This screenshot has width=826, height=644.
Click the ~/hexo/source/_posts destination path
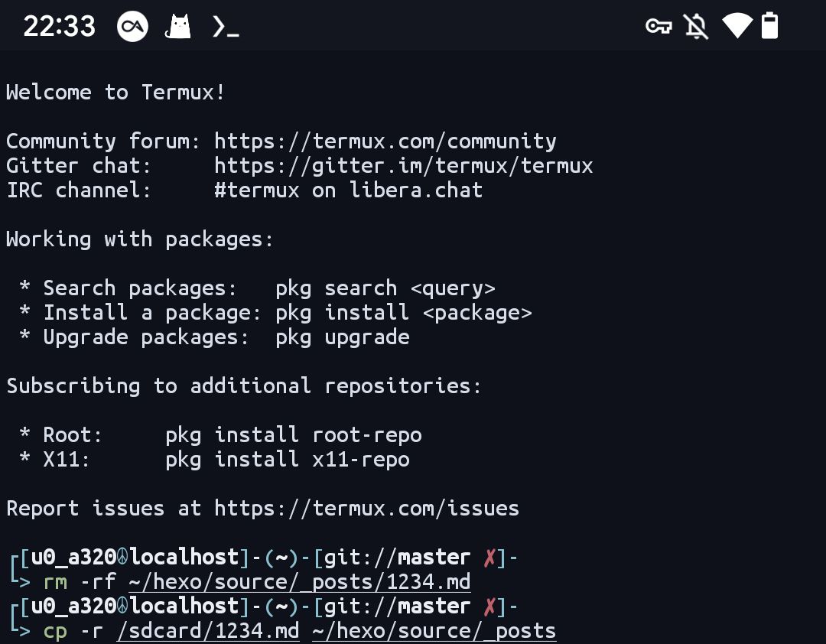(x=434, y=630)
